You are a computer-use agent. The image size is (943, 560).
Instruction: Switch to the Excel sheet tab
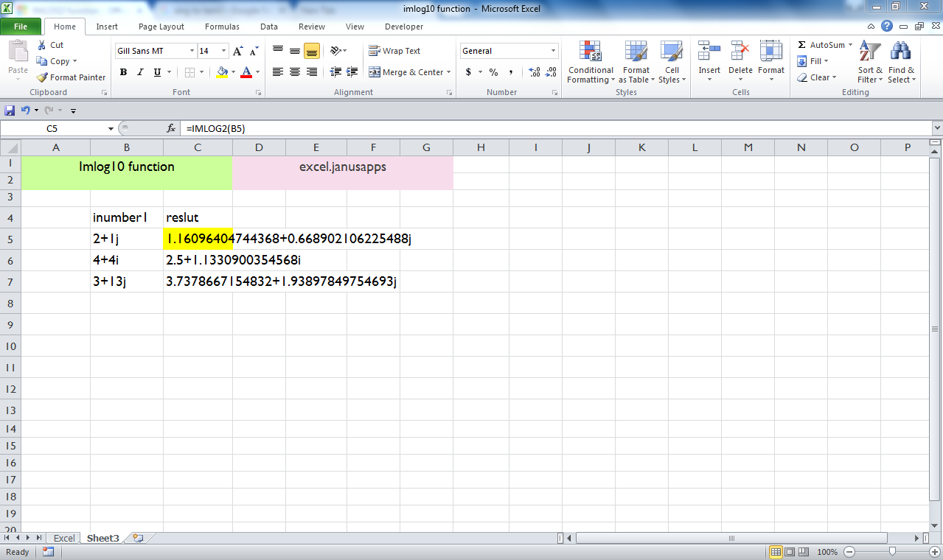point(64,538)
